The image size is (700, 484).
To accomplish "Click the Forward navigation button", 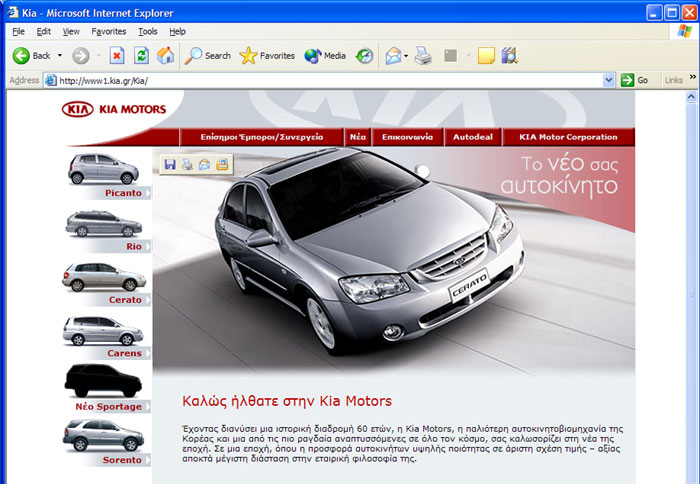I will pos(81,56).
